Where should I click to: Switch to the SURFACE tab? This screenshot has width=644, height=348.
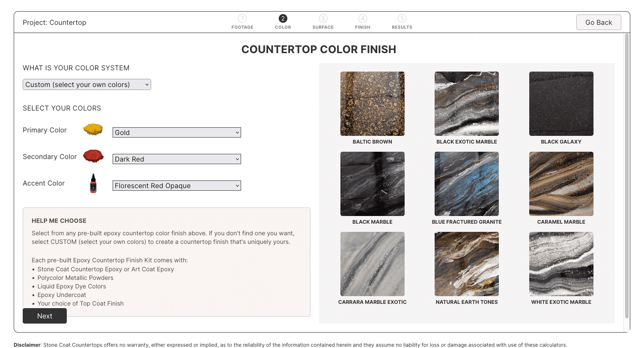(x=323, y=21)
